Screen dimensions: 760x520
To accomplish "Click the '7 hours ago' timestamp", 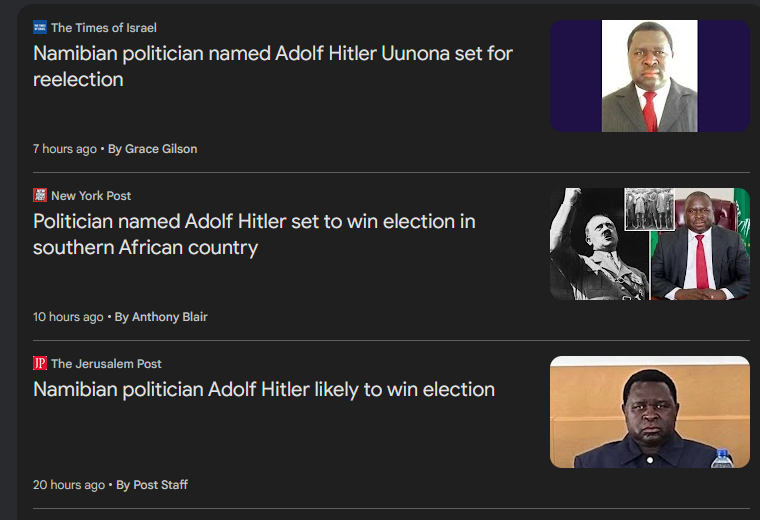I will 65,149.
